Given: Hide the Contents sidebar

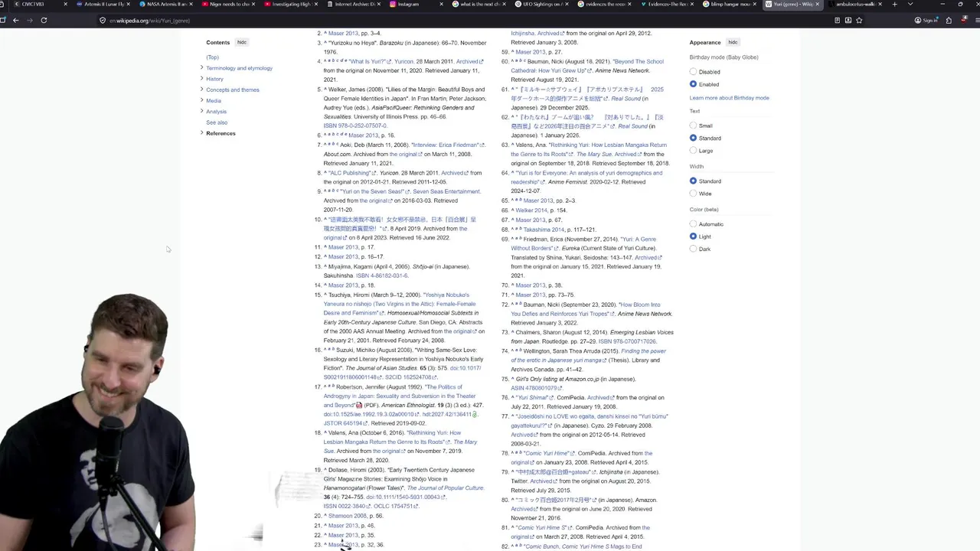Looking at the screenshot, I should (242, 43).
